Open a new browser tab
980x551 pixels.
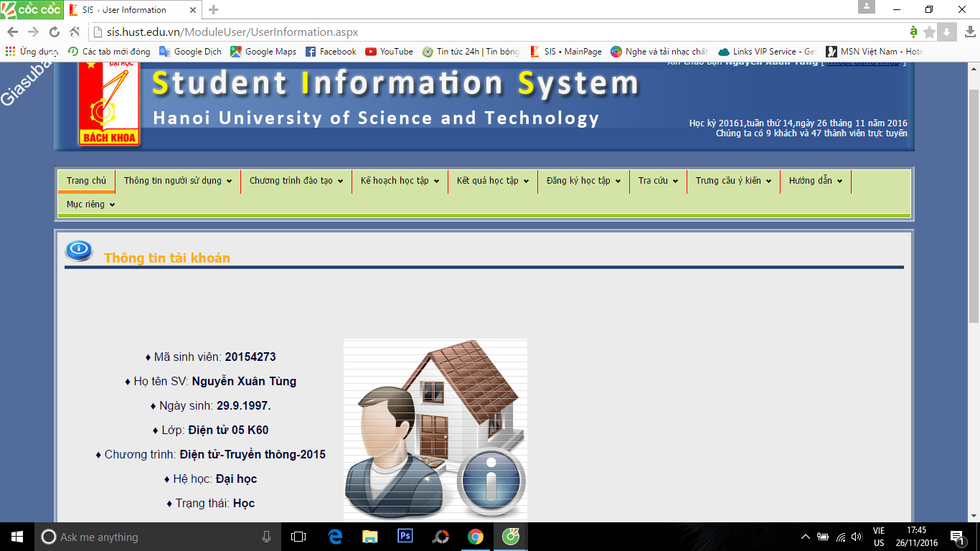point(213,10)
